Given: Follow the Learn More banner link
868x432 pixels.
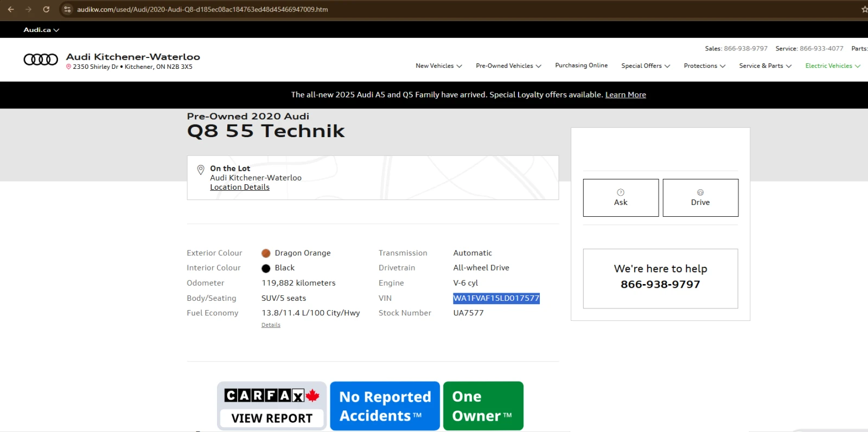Looking at the screenshot, I should pos(626,95).
